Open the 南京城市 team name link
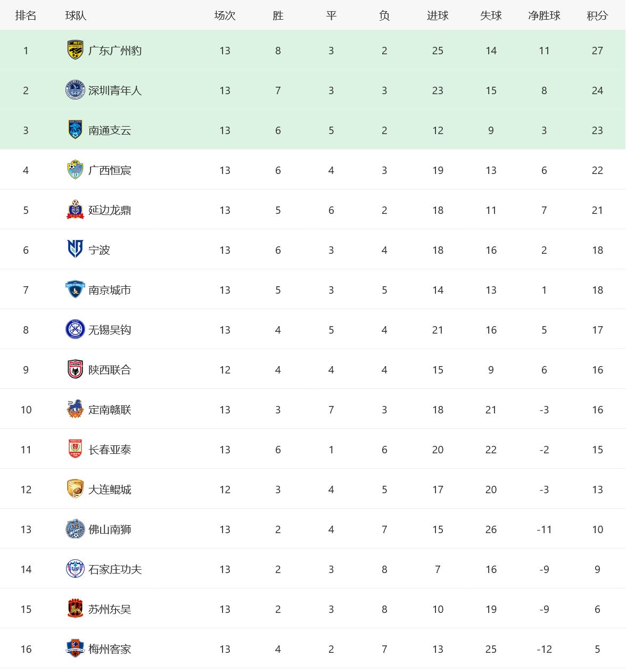The height and width of the screenshot is (672, 634). pyautogui.click(x=110, y=290)
